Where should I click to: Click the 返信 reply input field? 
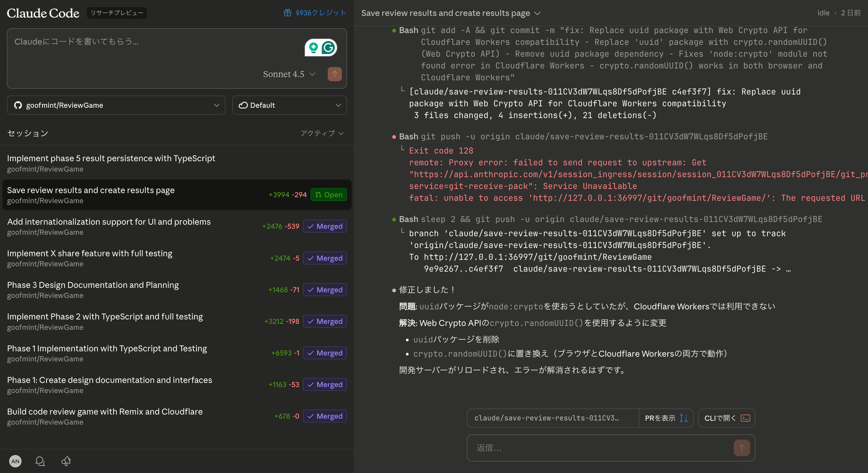[x=600, y=448]
